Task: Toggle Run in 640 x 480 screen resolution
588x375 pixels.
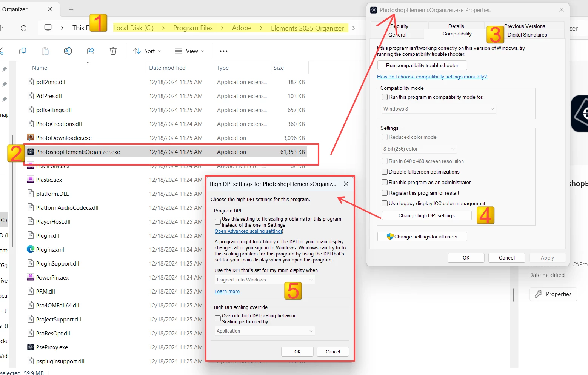Action: click(x=385, y=161)
